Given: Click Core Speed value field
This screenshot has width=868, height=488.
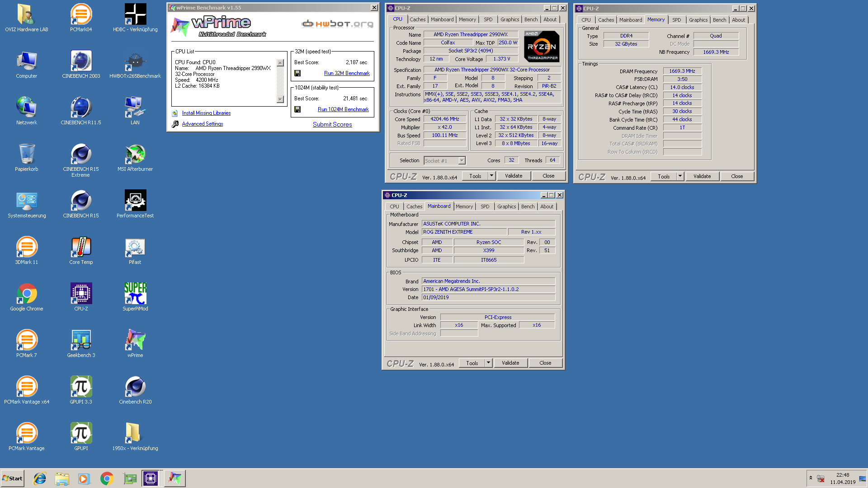Looking at the screenshot, I should pos(445,119).
